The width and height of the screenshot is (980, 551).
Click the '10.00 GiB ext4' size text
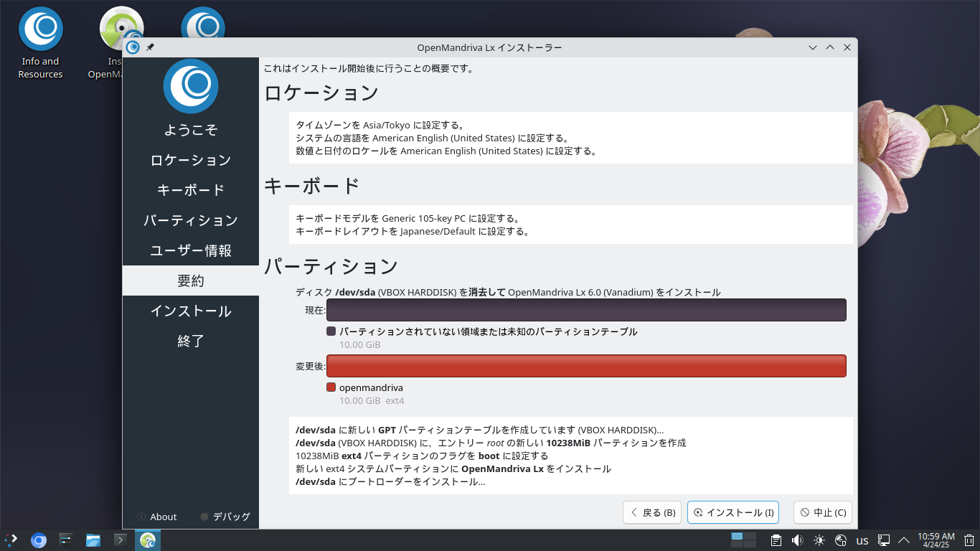point(372,400)
